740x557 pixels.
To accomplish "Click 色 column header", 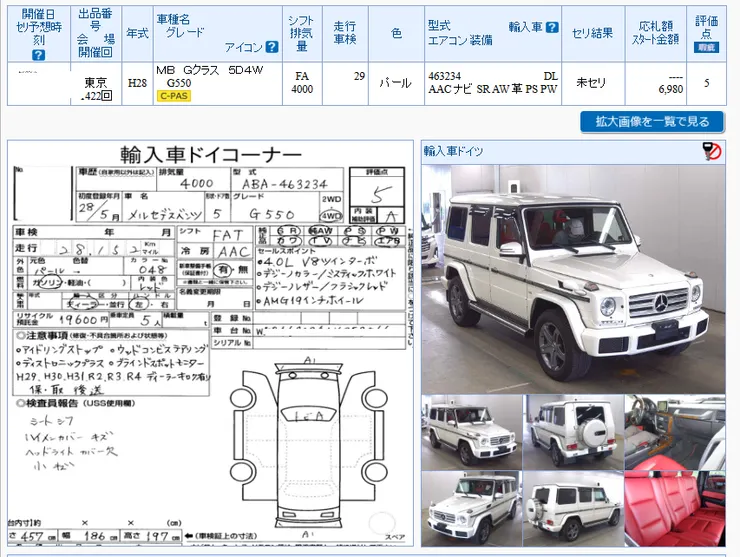I will (396, 33).
